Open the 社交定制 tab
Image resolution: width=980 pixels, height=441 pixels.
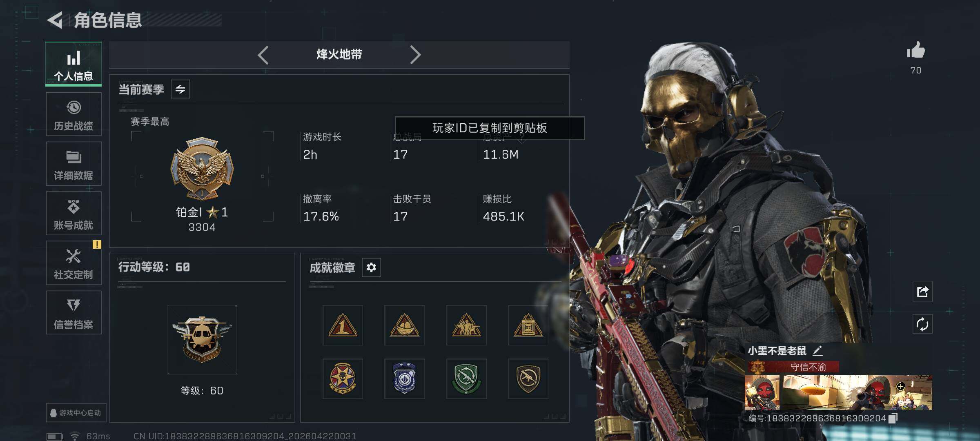[x=73, y=263]
